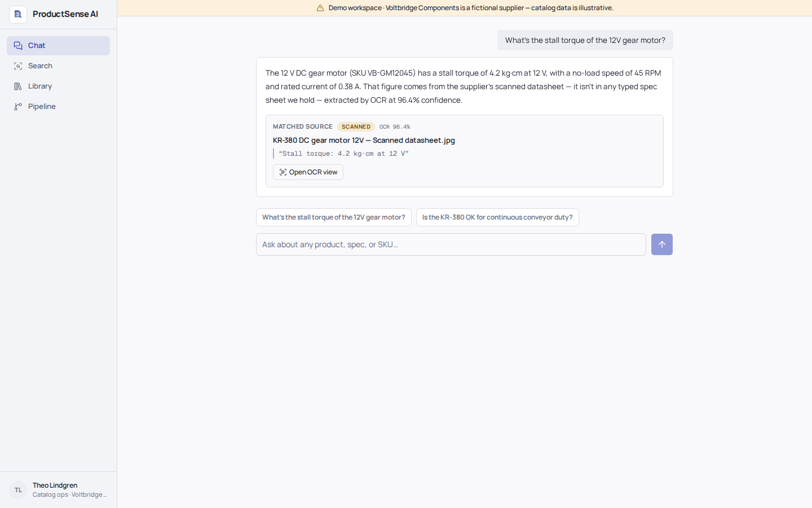Click the quoted 'Stall torque: 4.2 kg·cm at 12 V' excerpt
The image size is (812, 508).
coord(343,154)
